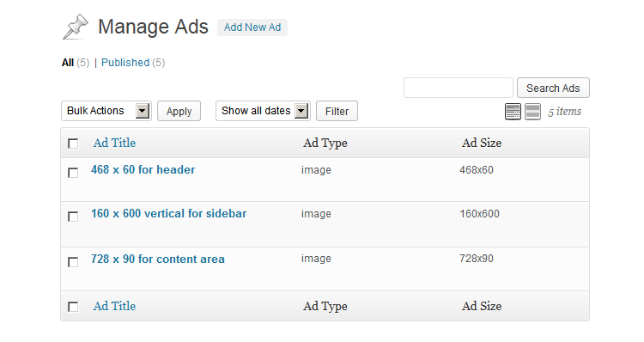Click the Ad Type label in the footer row
644x342 pixels.
325,306
